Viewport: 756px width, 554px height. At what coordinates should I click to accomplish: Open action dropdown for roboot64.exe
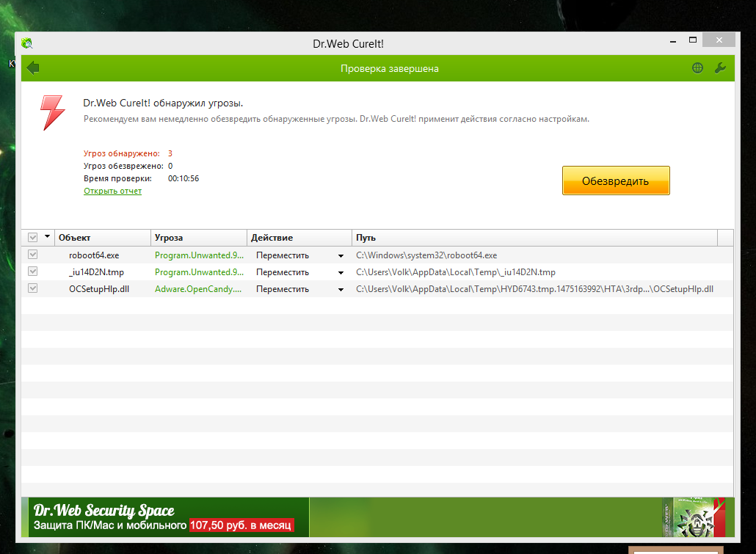click(341, 256)
